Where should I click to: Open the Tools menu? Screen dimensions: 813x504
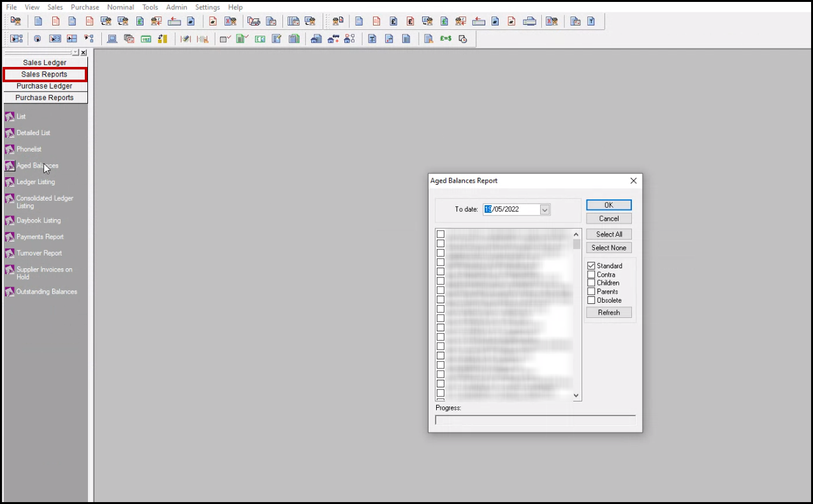click(x=150, y=7)
